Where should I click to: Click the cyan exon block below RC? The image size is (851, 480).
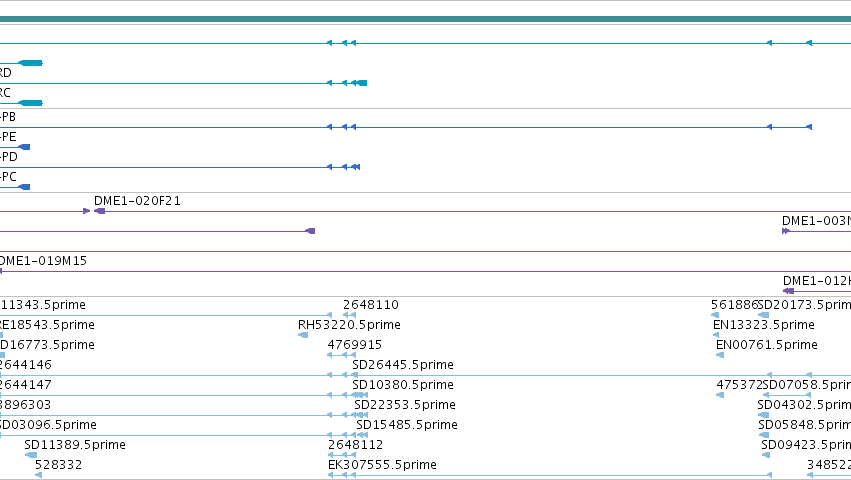[30, 103]
